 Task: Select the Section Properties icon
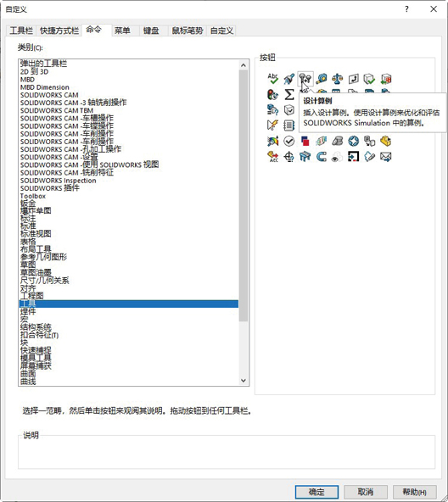[354, 79]
